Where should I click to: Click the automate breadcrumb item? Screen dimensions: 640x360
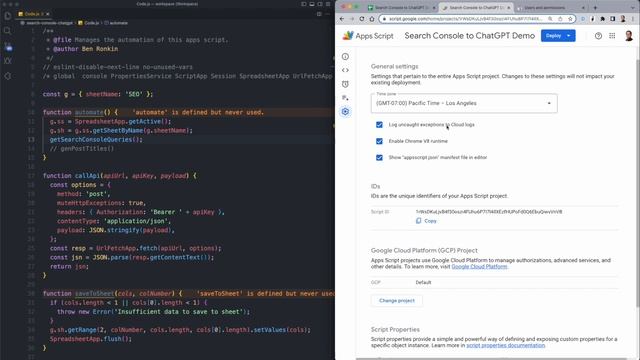pos(116,23)
